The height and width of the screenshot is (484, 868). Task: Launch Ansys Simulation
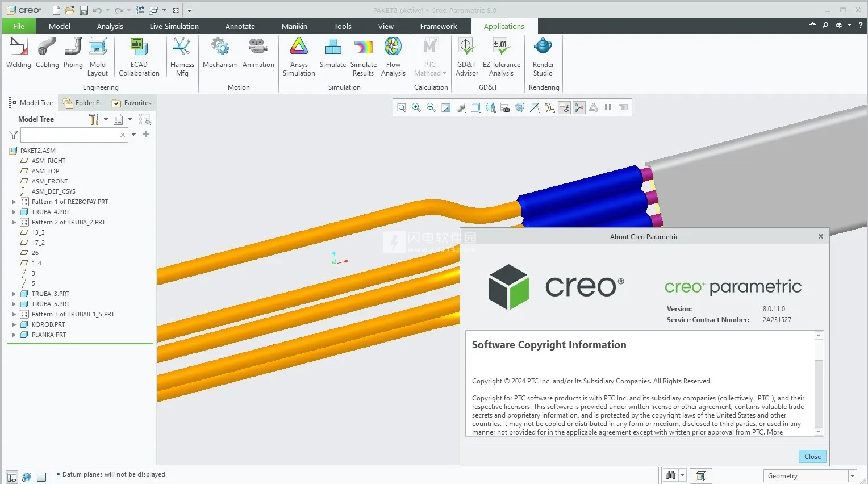299,57
